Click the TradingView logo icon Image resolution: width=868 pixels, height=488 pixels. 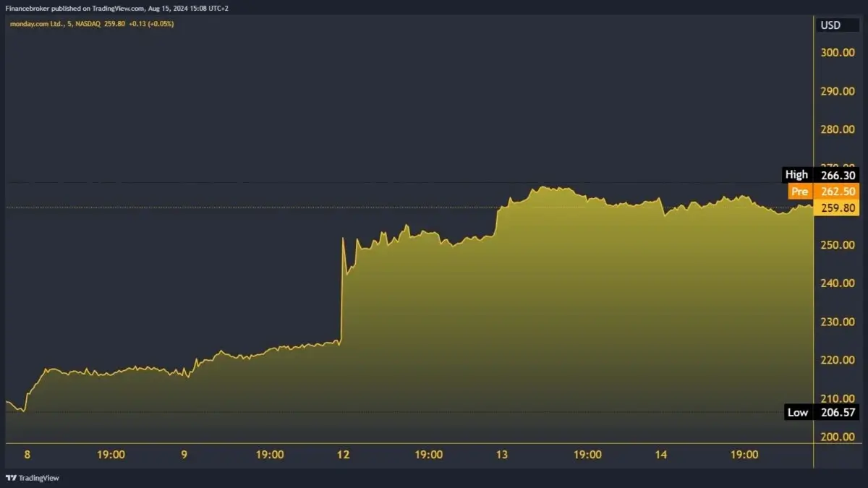pyautogui.click(x=11, y=478)
